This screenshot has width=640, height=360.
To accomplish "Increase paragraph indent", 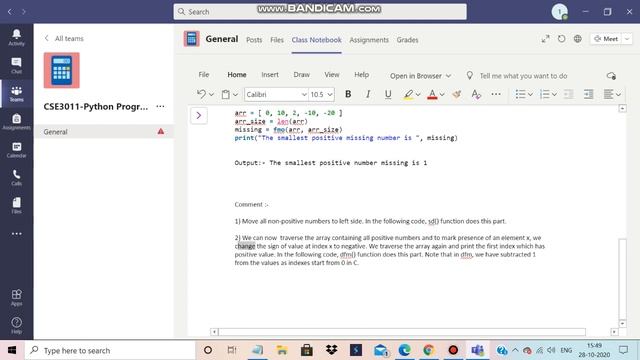I will click(589, 94).
